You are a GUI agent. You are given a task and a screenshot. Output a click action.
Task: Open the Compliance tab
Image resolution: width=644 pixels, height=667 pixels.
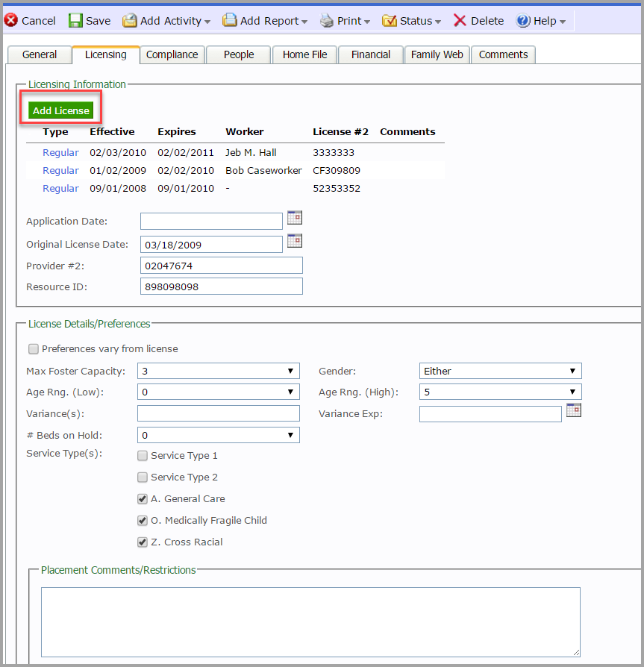pos(172,55)
